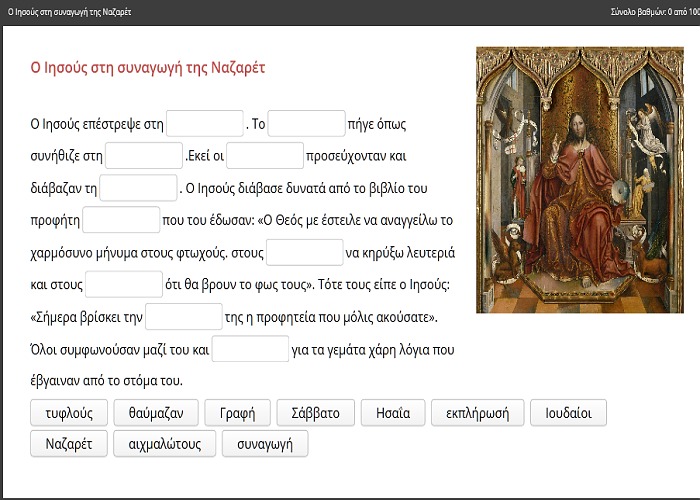Select the συναγωγή word button
The width and height of the screenshot is (700, 500).
click(x=265, y=444)
